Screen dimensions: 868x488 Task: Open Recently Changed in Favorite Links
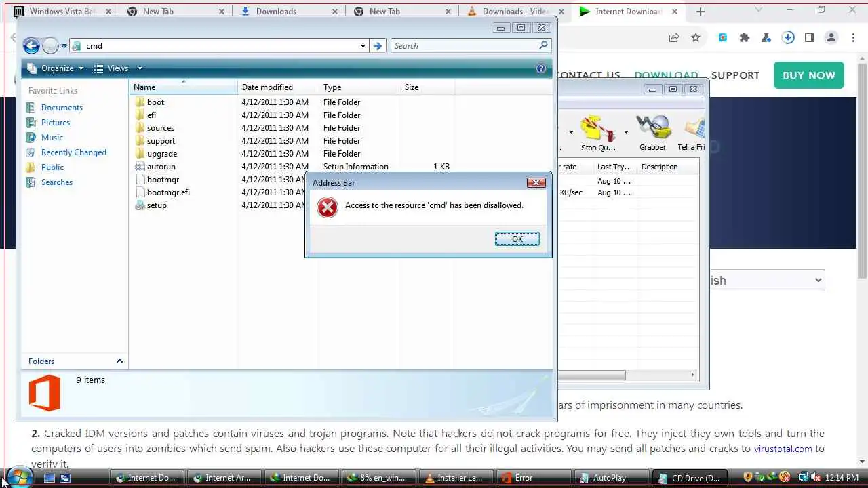coord(73,152)
